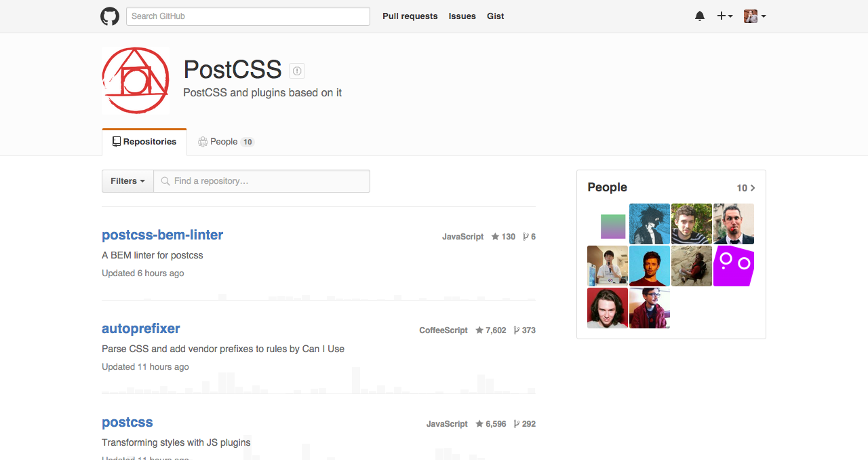The height and width of the screenshot is (460, 868).
Task: Go to Issues in top nav
Action: pyautogui.click(x=462, y=16)
